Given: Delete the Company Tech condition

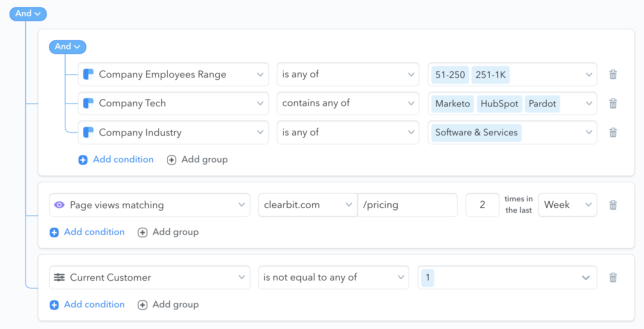Looking at the screenshot, I should pos(613,103).
